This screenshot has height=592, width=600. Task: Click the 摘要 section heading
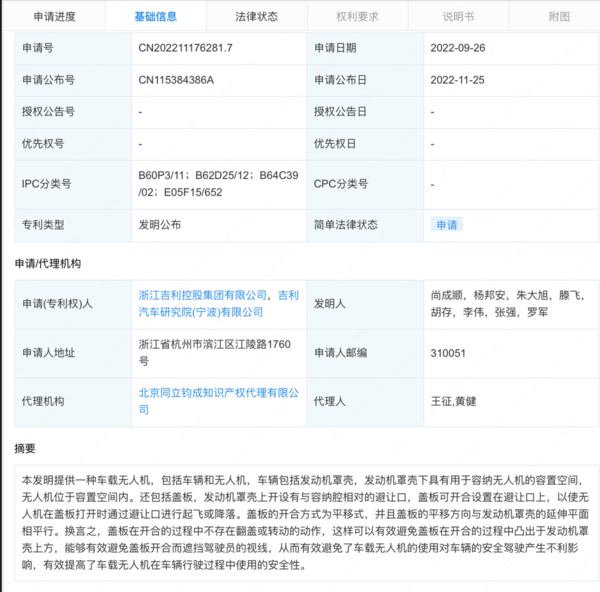click(x=25, y=448)
